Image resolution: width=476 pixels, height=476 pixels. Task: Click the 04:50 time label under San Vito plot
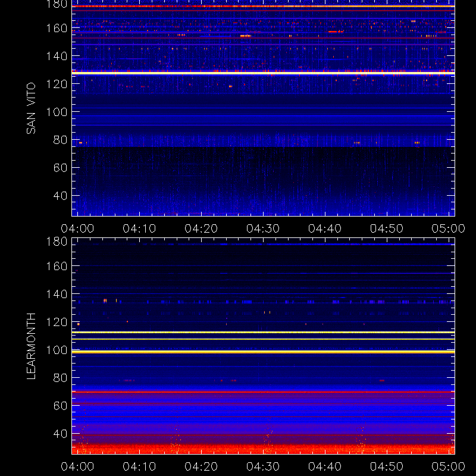click(x=386, y=228)
